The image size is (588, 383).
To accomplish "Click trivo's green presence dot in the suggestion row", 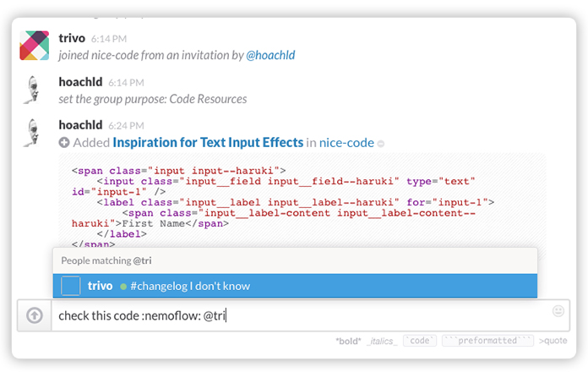I will 123,287.
